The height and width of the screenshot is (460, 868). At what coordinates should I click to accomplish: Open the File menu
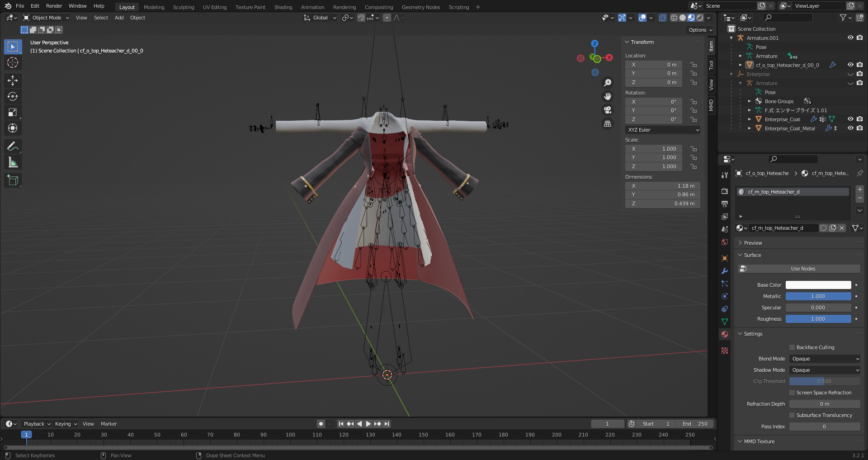tap(20, 6)
